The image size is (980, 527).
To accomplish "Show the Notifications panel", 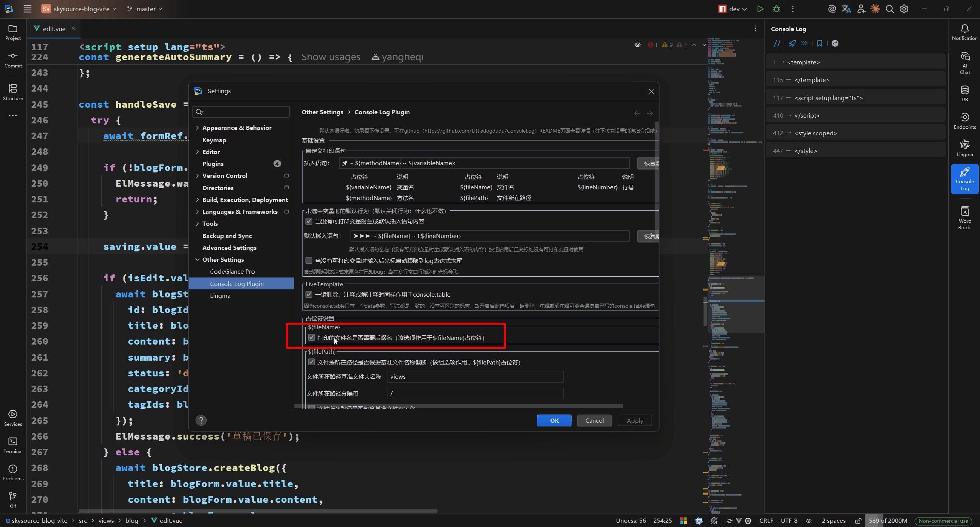I will click(965, 32).
